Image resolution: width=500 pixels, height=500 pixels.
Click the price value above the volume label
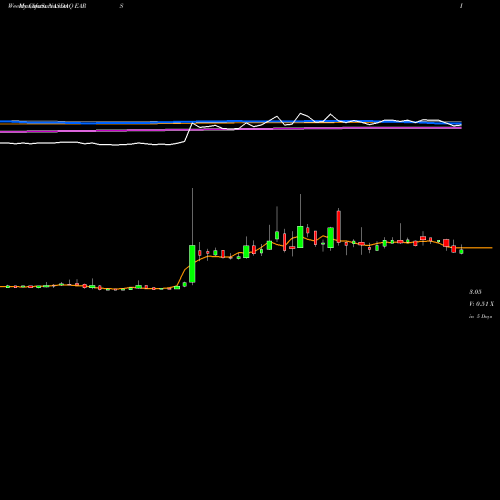coord(475,292)
